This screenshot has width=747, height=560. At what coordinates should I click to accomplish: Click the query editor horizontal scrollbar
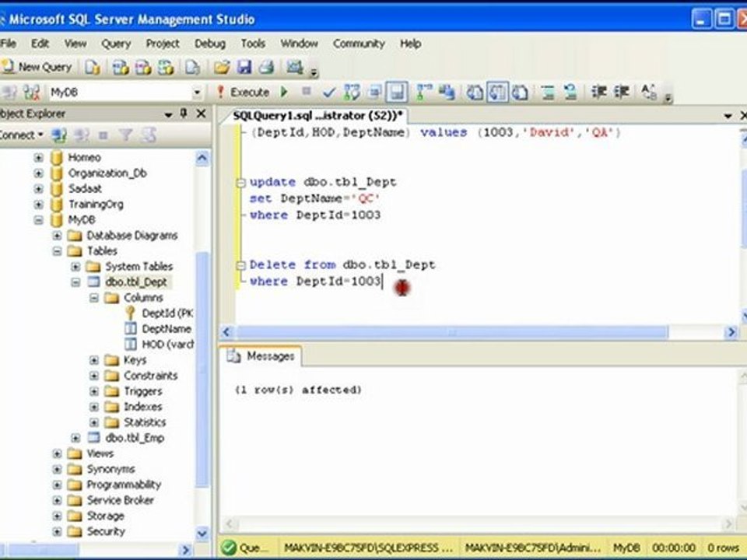pyautogui.click(x=452, y=332)
